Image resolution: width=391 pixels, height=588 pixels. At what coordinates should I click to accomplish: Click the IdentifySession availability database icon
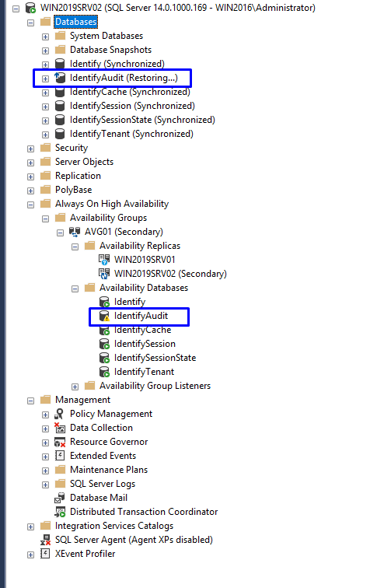(x=104, y=344)
